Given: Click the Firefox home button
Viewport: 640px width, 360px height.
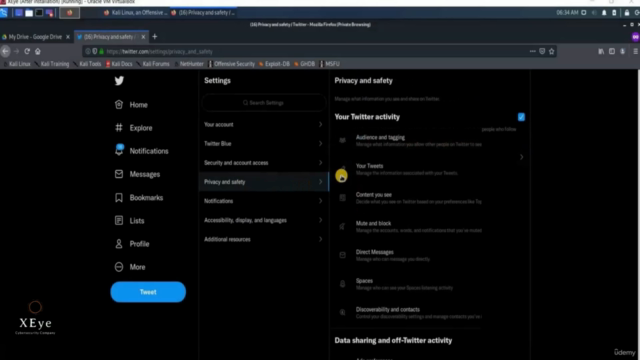Looking at the screenshot, I should click(x=38, y=51).
